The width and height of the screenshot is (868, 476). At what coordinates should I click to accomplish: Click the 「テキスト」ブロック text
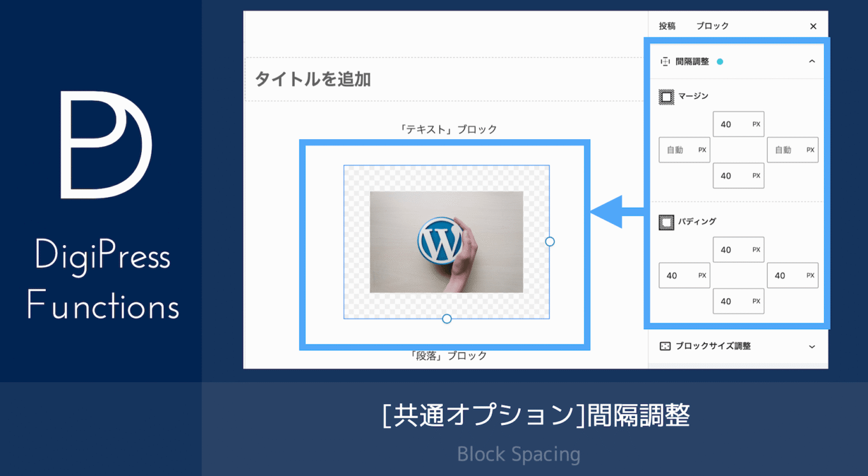pyautogui.click(x=447, y=130)
